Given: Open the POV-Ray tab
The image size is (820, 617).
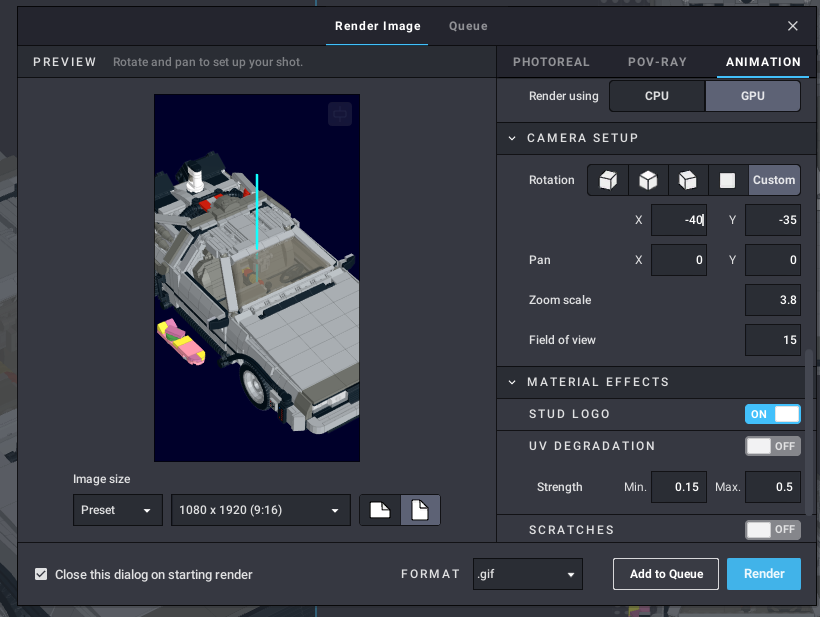Looking at the screenshot, I should click(657, 62).
